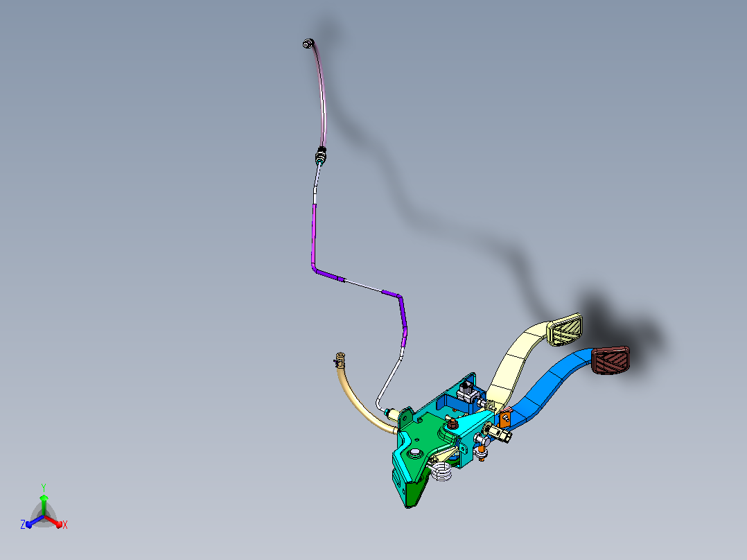This screenshot has width=747, height=560.
Task: Select the cream-colored pedal arm
Action: pos(517,362)
